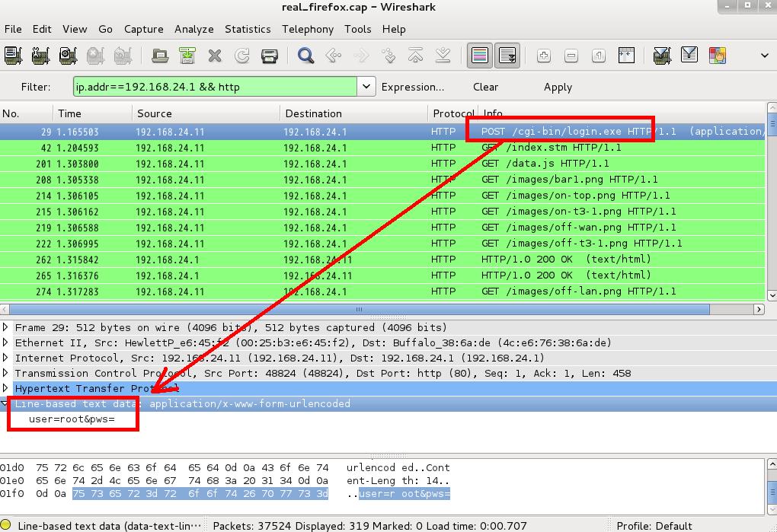Zoom in on packet text
Image resolution: width=777 pixels, height=532 pixels.
(x=544, y=56)
